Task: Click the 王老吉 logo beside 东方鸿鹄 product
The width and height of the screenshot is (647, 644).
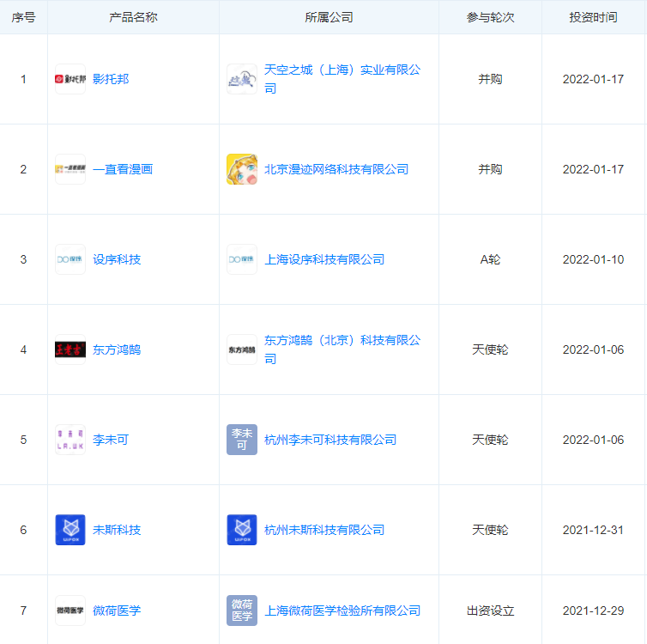Action: 70,349
